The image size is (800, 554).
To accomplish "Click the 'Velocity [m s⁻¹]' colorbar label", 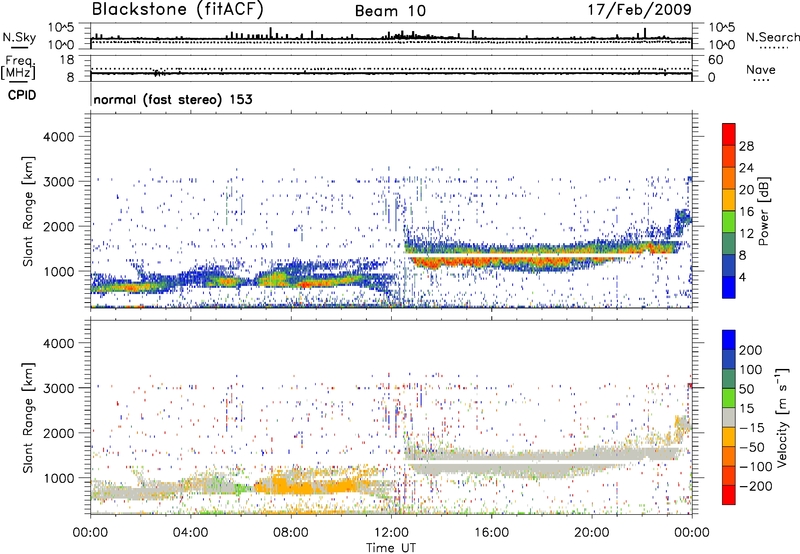I will point(782,417).
